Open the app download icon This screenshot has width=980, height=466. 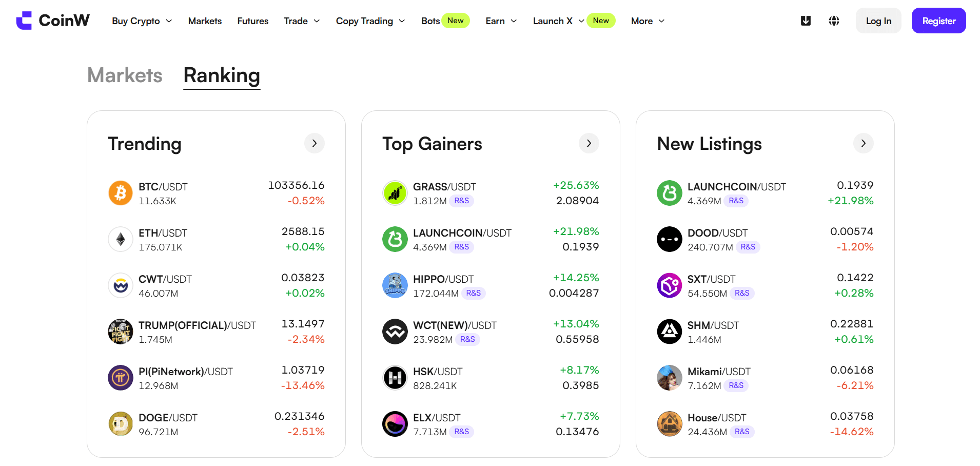pyautogui.click(x=806, y=21)
